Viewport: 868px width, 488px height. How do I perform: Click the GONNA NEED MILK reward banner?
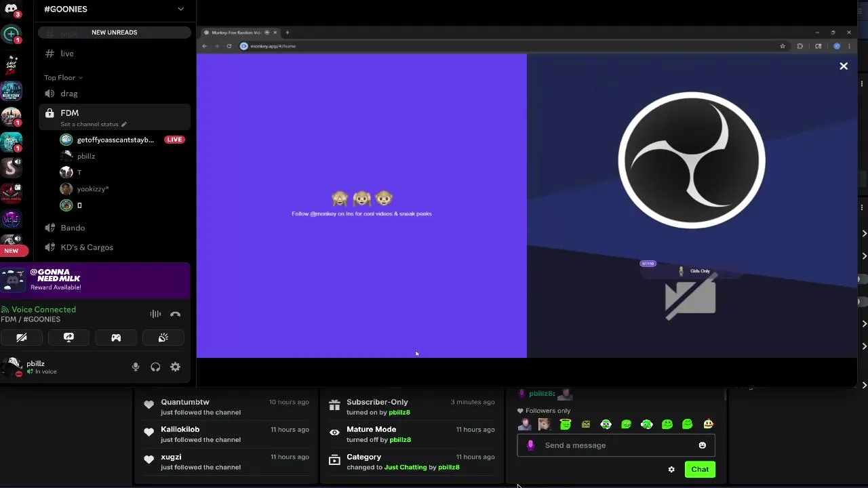[x=95, y=280]
